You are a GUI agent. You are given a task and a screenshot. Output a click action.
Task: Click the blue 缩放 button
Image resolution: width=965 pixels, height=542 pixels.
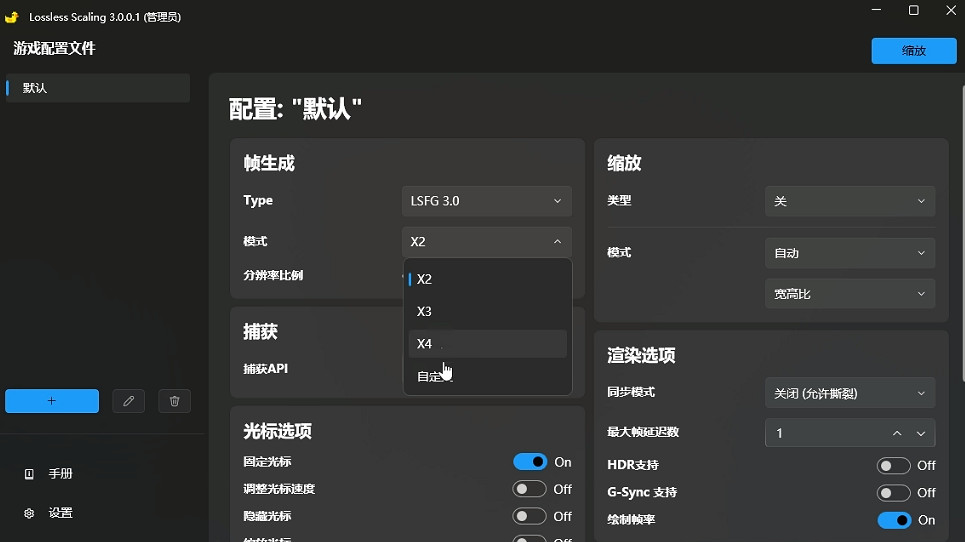pos(914,51)
